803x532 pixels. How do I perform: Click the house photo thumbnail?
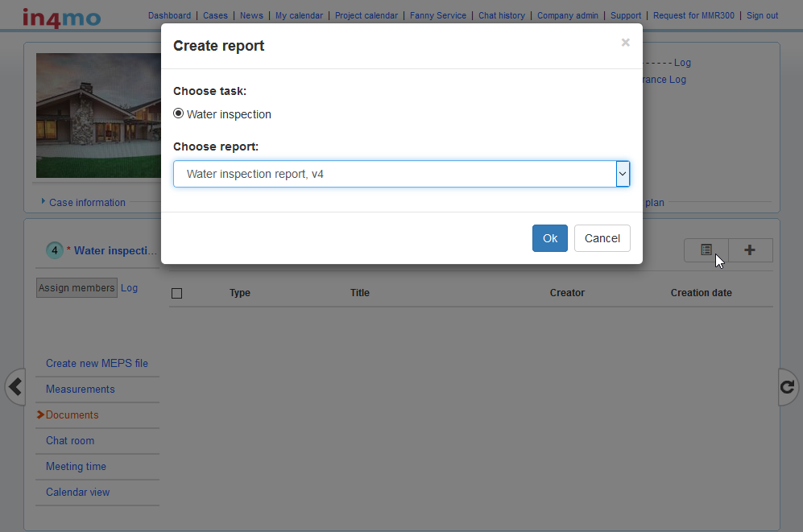click(x=99, y=115)
